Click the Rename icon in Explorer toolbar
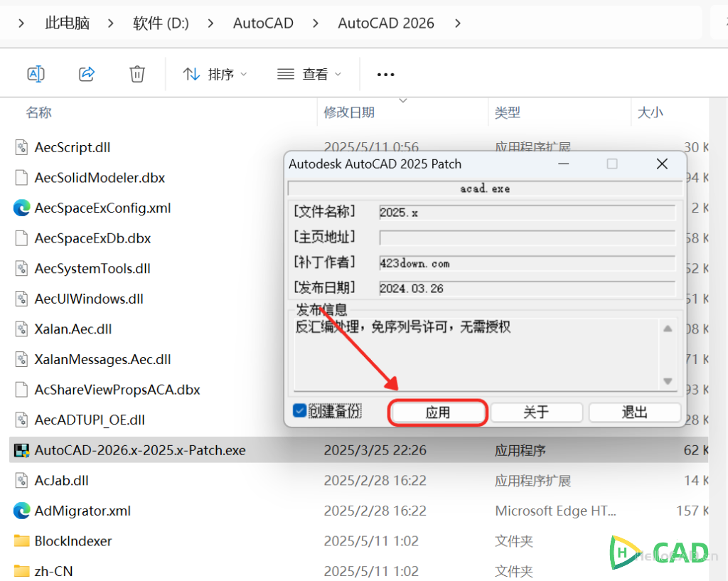The height and width of the screenshot is (581, 728). tap(36, 74)
